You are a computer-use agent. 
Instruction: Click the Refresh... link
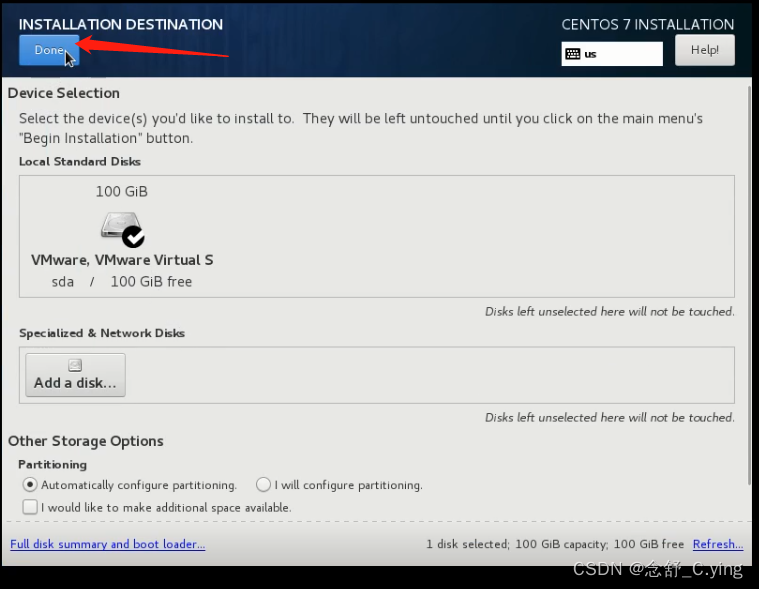tap(718, 544)
